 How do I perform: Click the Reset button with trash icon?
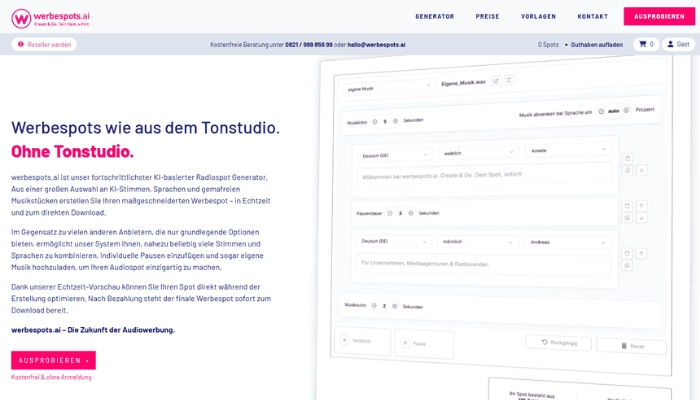coord(632,346)
